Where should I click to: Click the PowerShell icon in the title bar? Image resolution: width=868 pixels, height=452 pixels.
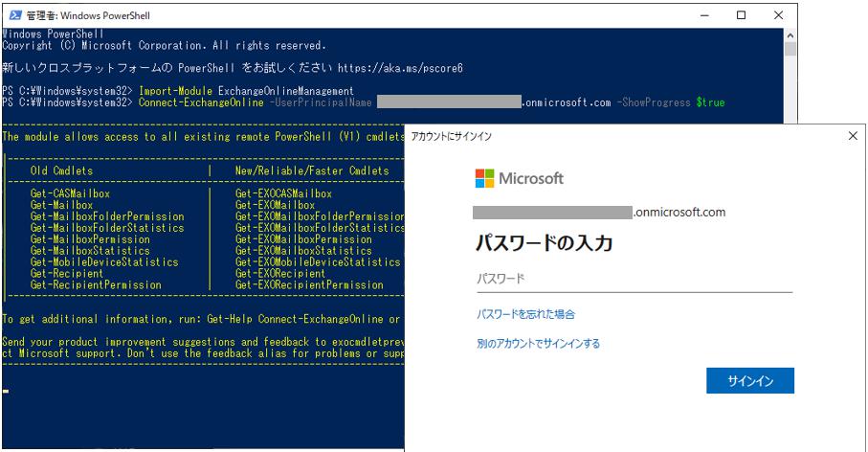[x=15, y=15]
